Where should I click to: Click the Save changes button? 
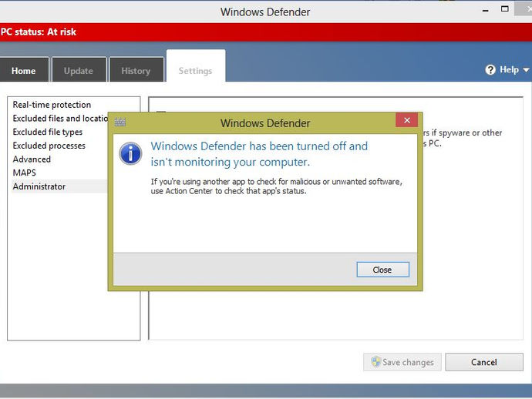click(402, 362)
